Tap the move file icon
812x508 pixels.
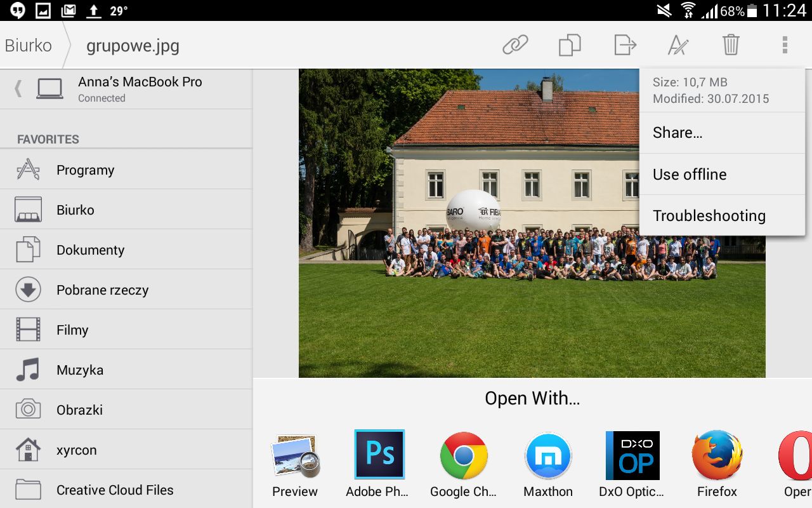625,45
